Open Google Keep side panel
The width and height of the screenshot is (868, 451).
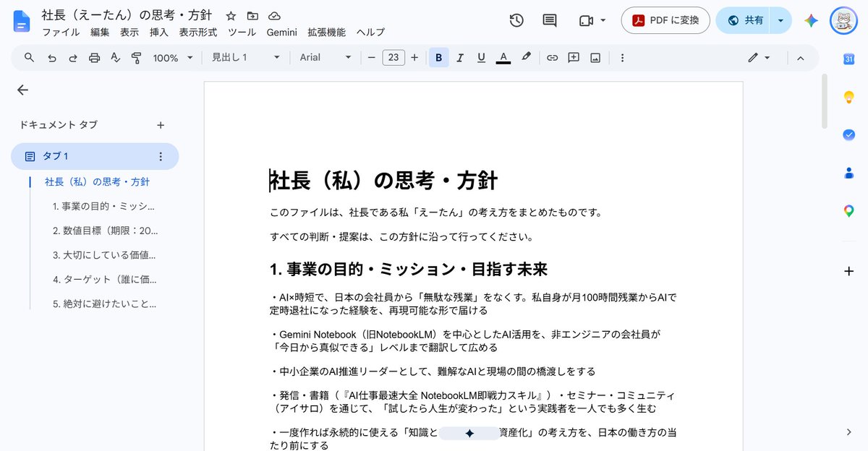coord(849,97)
